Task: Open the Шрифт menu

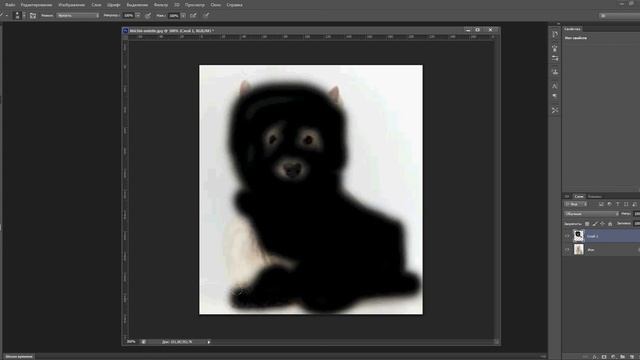Action: point(113,5)
